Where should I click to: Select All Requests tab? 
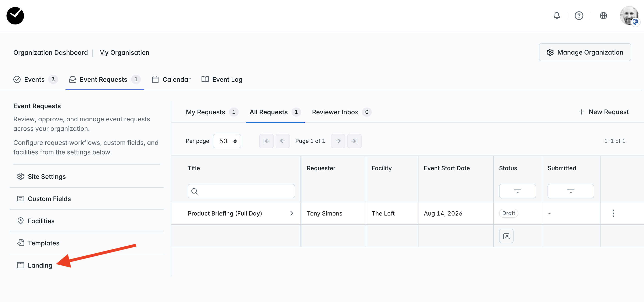(275, 112)
